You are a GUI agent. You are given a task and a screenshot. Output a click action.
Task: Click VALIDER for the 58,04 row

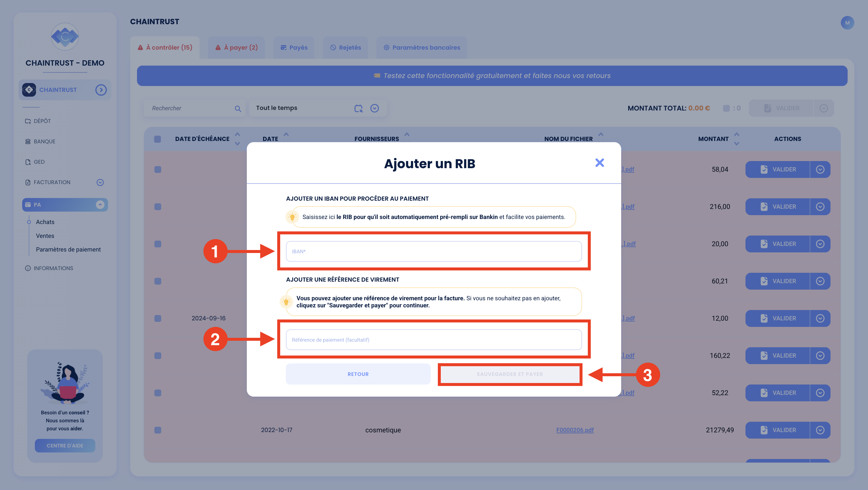coord(777,169)
